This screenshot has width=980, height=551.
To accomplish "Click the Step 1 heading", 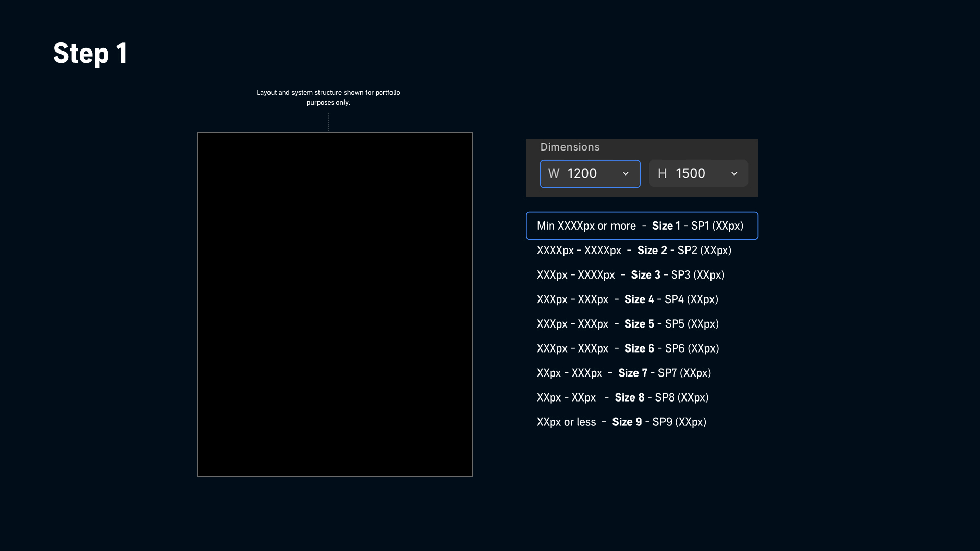I will [x=90, y=53].
